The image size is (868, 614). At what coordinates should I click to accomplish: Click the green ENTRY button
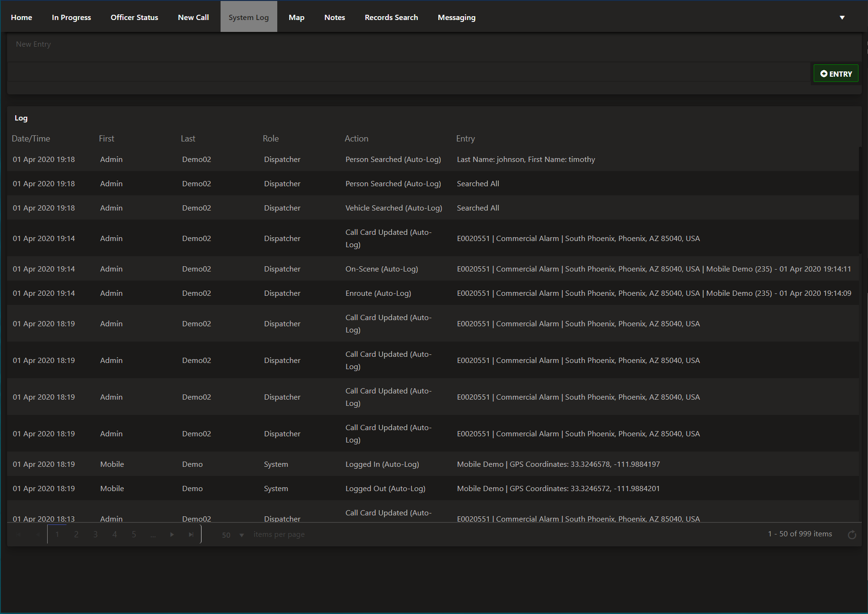coord(836,74)
